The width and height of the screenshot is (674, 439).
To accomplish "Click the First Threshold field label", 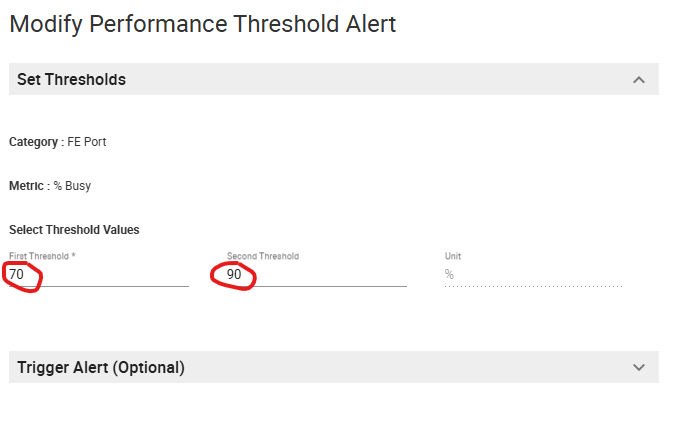I will [38, 256].
